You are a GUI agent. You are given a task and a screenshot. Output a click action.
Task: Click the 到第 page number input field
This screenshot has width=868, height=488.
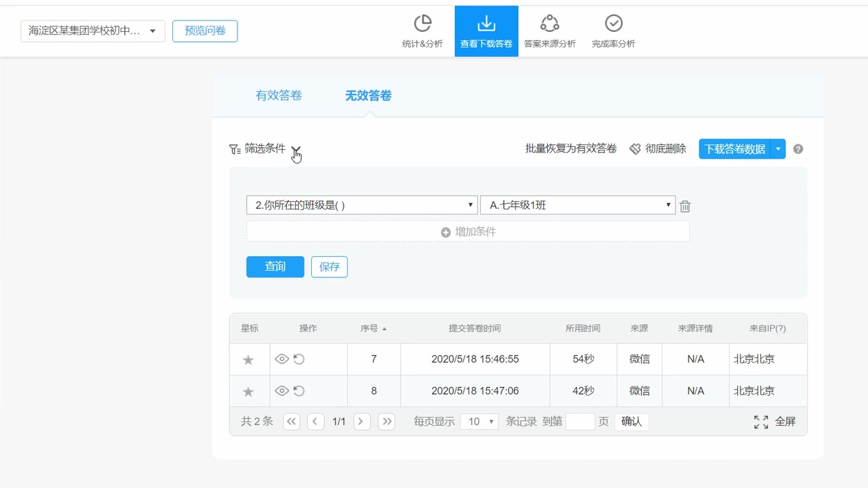[580, 422]
